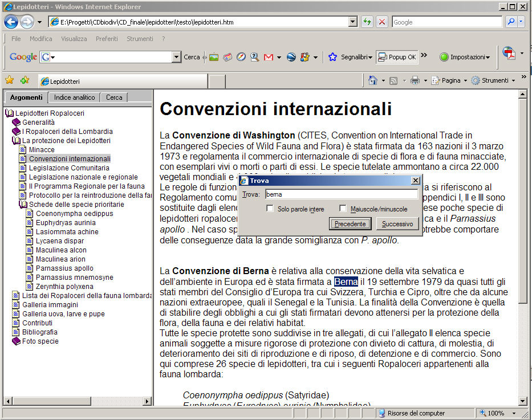Click the yellow Favorites star icon

click(x=10, y=80)
